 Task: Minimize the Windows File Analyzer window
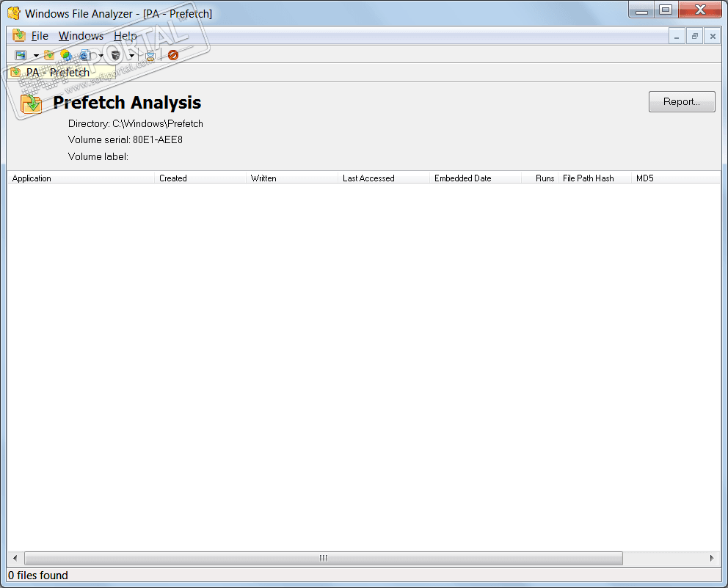point(641,10)
